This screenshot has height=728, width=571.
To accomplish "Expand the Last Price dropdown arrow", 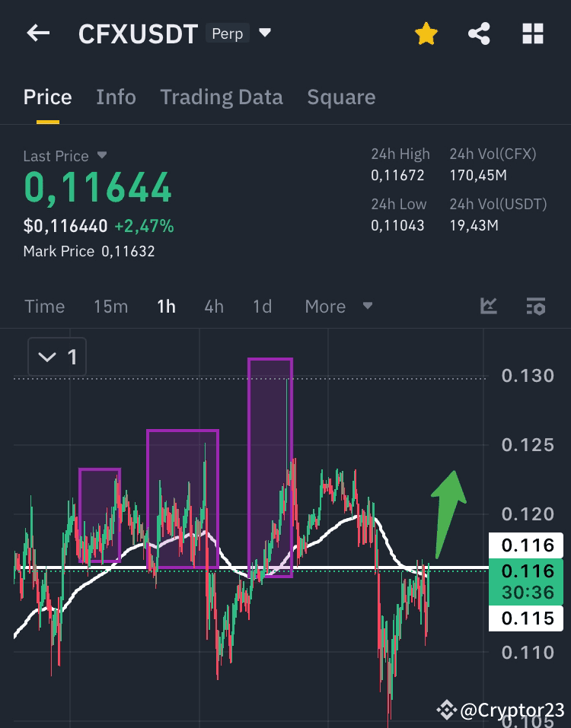I will click(x=102, y=155).
